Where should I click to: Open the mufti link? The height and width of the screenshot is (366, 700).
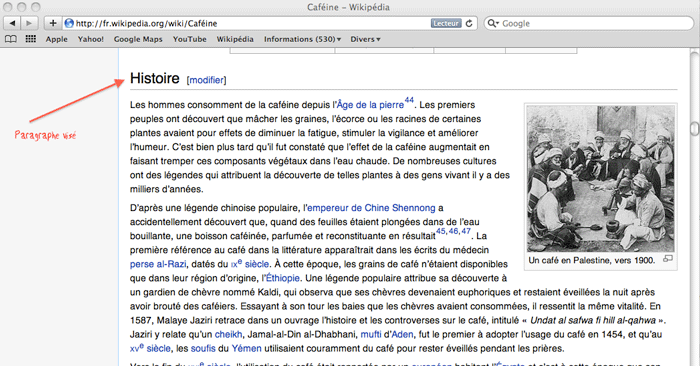tap(371, 334)
